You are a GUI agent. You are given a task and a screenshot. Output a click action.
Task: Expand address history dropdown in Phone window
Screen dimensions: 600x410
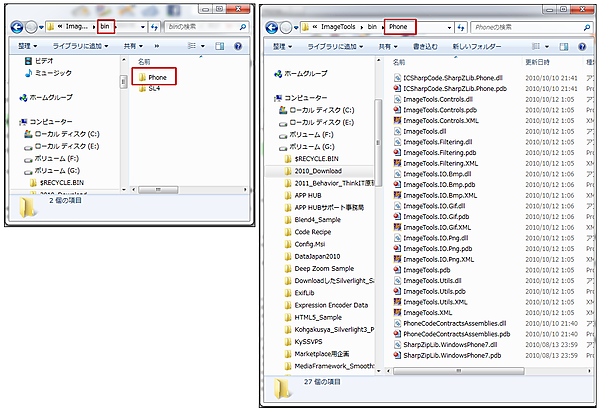click(x=450, y=28)
